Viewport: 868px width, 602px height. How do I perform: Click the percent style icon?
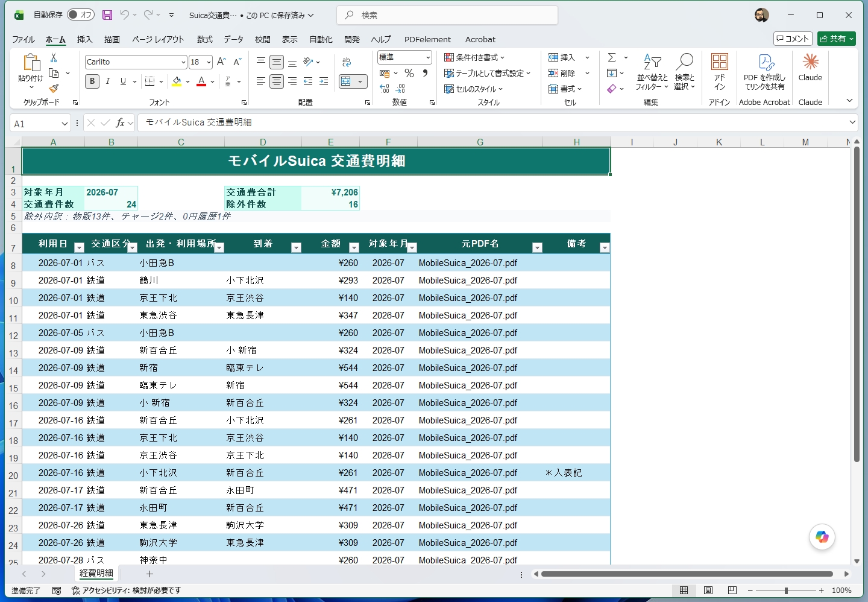click(x=409, y=73)
